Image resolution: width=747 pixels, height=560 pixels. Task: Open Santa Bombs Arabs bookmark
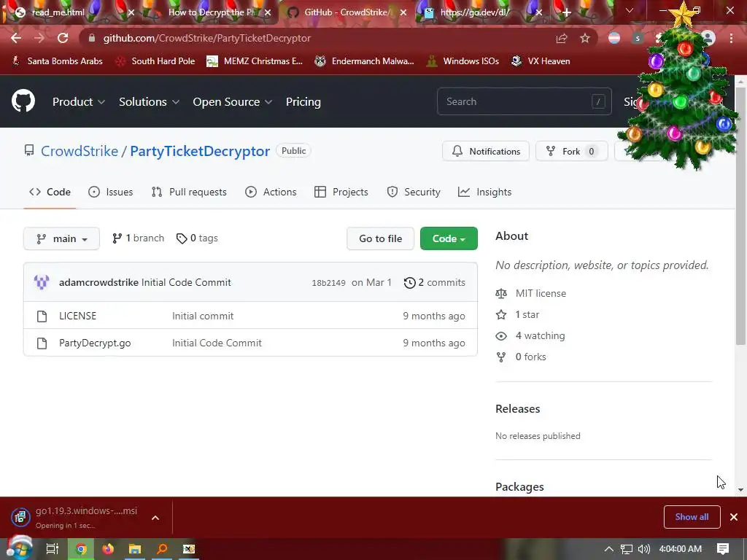click(57, 61)
